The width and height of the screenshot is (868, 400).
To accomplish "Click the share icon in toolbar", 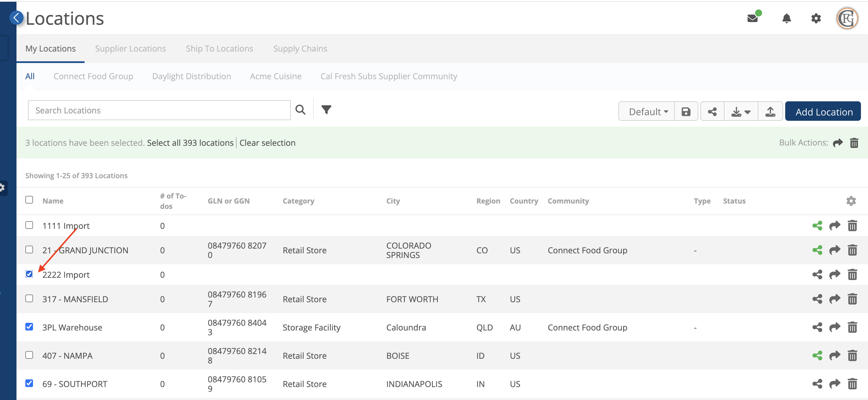I will click(x=712, y=112).
